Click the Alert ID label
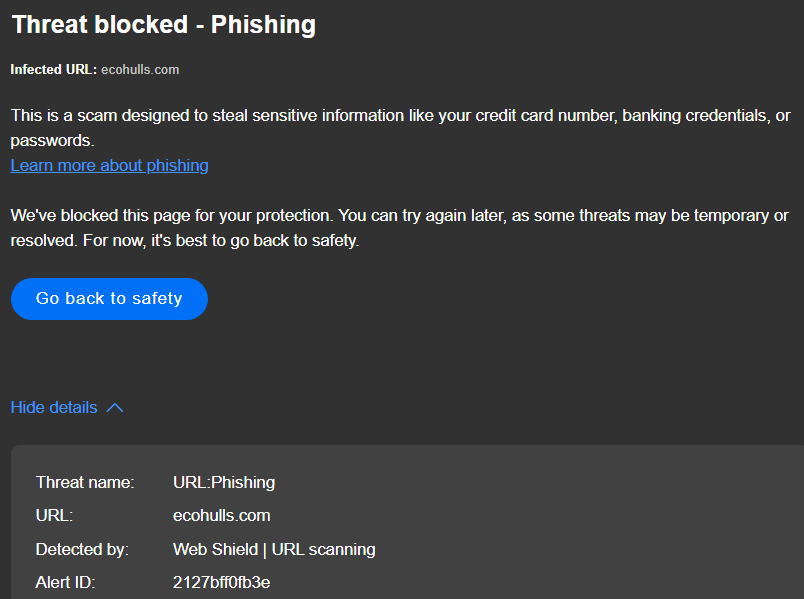Screen dimensions: 804x599 click(x=66, y=583)
